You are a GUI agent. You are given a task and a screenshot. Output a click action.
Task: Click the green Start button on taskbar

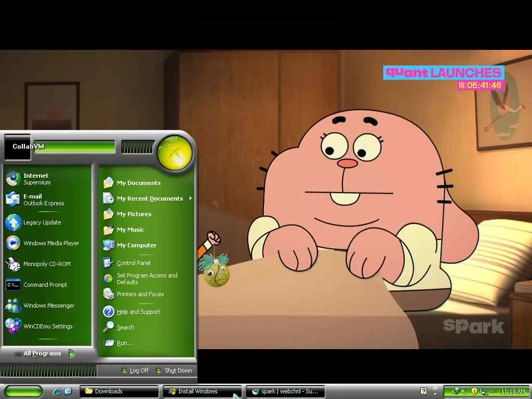point(23,391)
